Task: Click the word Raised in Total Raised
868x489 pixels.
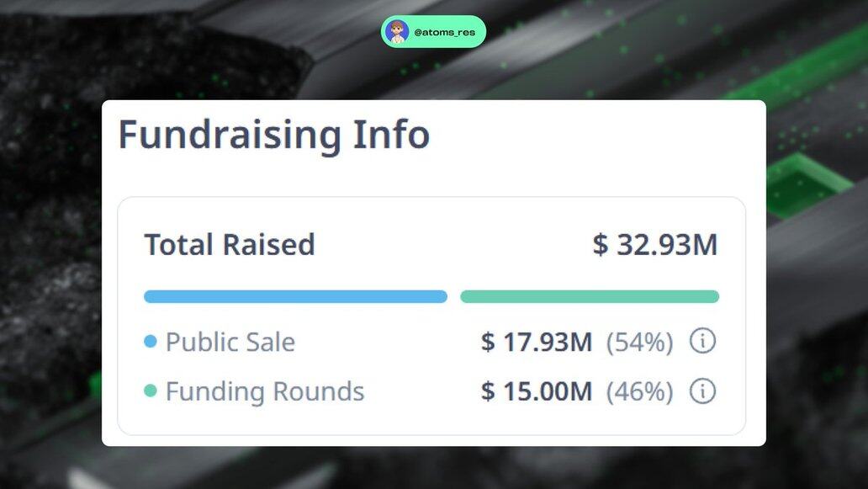Action: [269, 245]
